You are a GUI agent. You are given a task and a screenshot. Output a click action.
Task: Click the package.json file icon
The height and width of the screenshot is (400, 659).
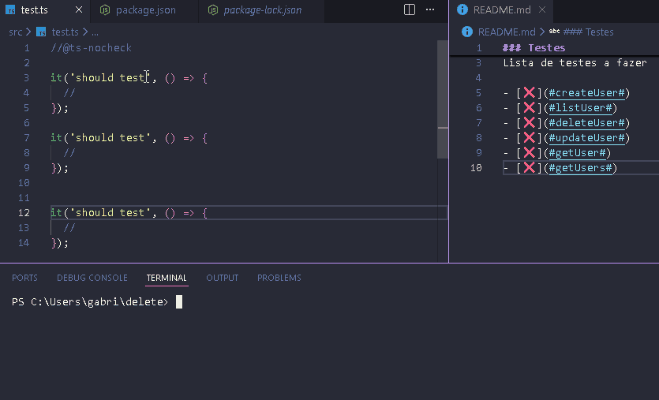(x=105, y=10)
